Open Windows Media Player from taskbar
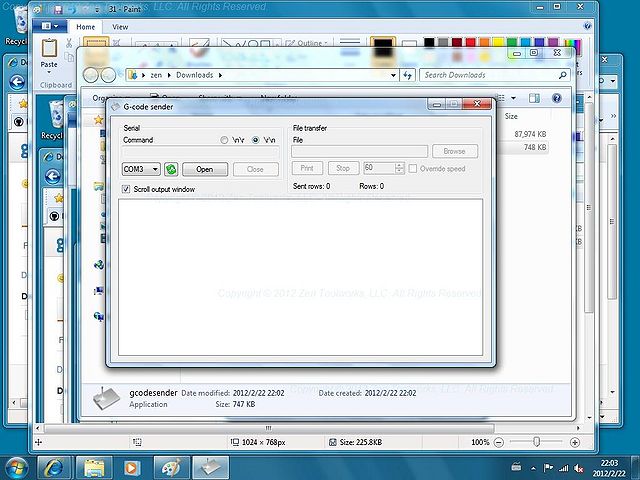This screenshot has width=640, height=480. (x=131, y=468)
